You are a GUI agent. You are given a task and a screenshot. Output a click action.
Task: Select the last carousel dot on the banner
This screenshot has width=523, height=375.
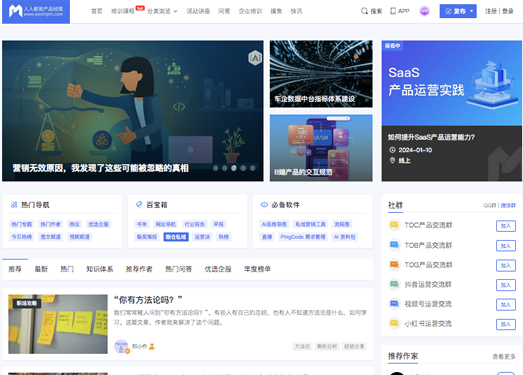(x=252, y=168)
